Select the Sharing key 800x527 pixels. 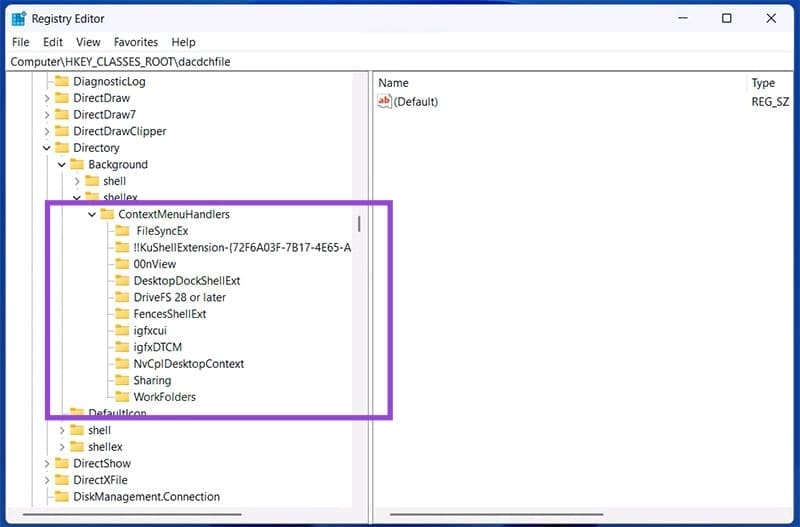coord(152,381)
